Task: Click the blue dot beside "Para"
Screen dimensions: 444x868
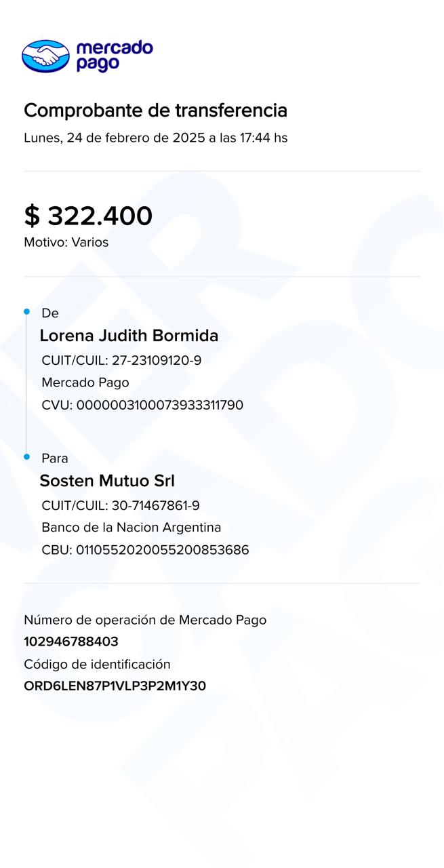Action: pos(27,457)
